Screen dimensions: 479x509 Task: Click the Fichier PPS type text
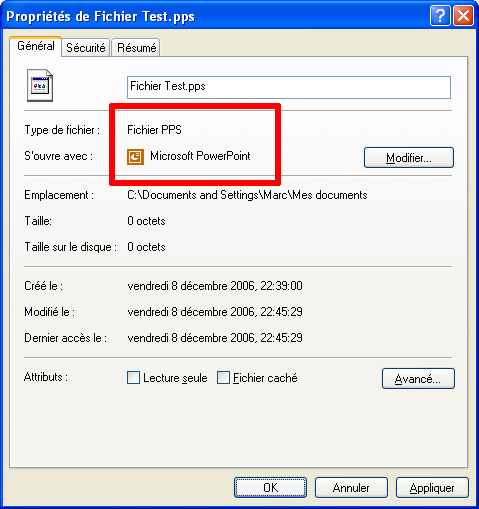click(154, 130)
